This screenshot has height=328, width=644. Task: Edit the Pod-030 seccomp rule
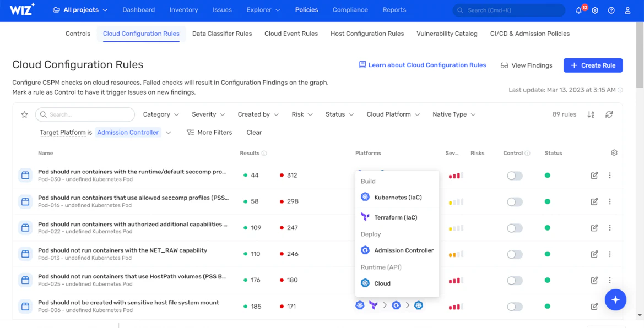pos(594,176)
